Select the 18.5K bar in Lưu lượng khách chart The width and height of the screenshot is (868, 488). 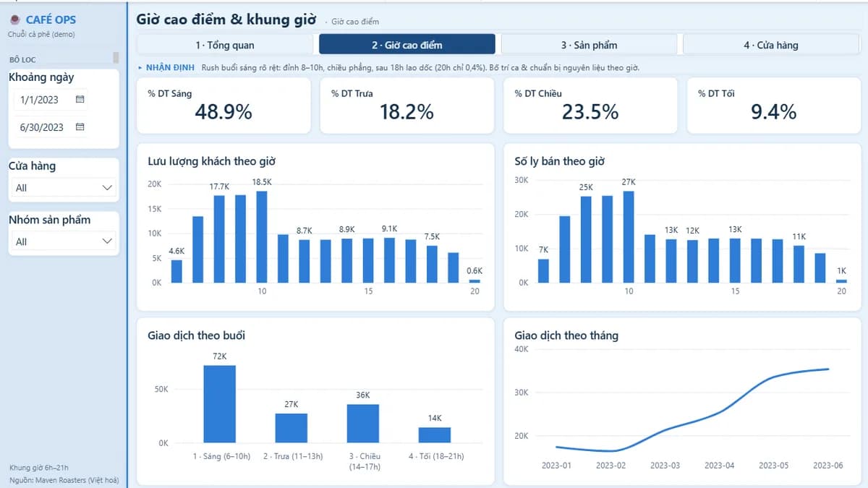(262, 236)
